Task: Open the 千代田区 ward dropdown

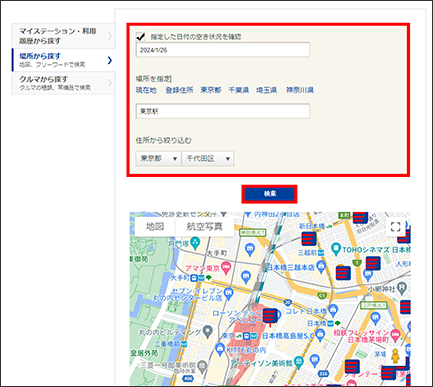Action: [x=208, y=158]
